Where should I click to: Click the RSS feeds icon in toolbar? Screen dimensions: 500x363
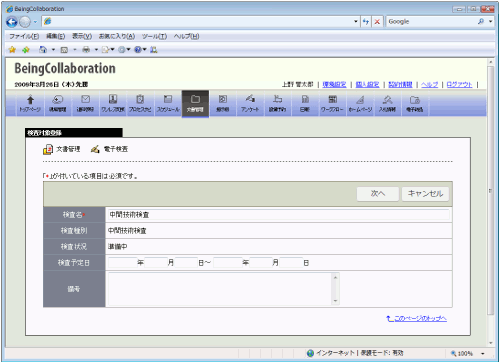coord(64,50)
